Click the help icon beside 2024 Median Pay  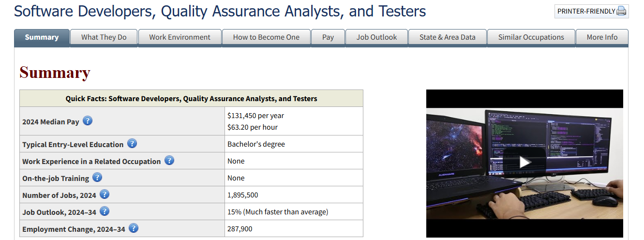point(88,121)
